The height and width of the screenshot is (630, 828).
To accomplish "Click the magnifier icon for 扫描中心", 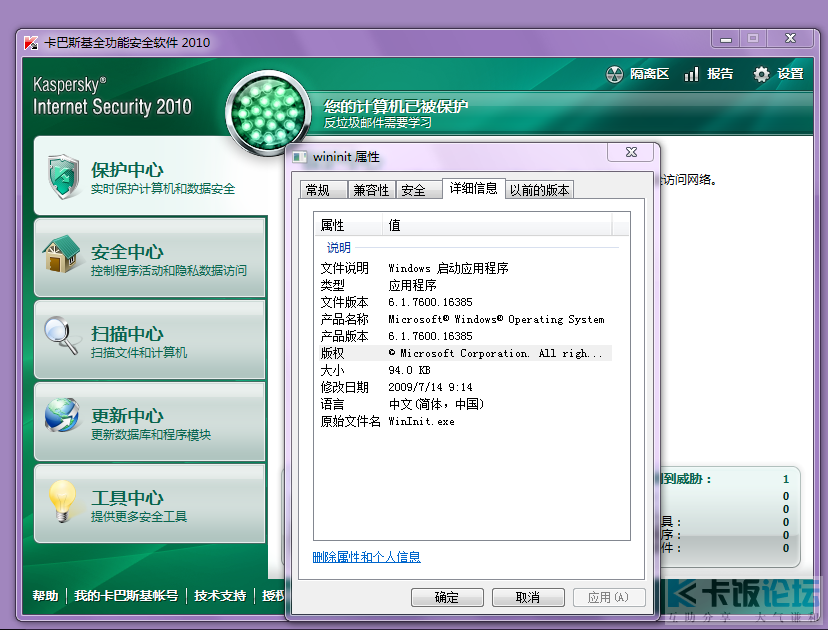I will (x=61, y=336).
